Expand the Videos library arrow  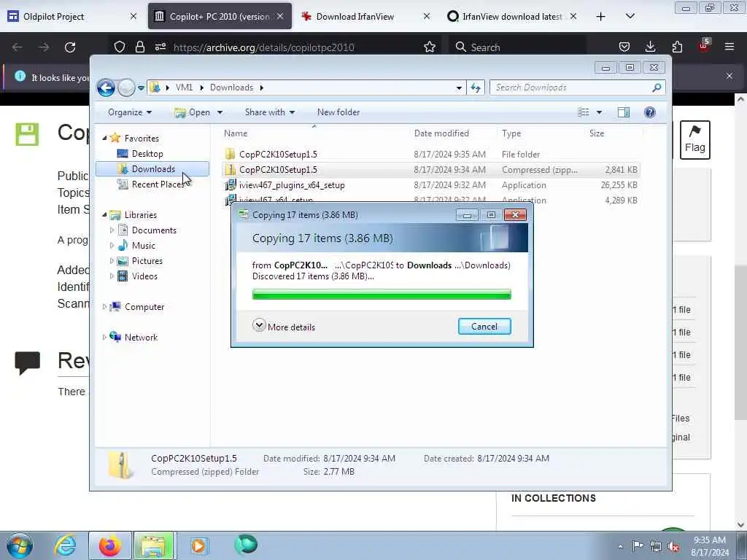[x=112, y=276]
